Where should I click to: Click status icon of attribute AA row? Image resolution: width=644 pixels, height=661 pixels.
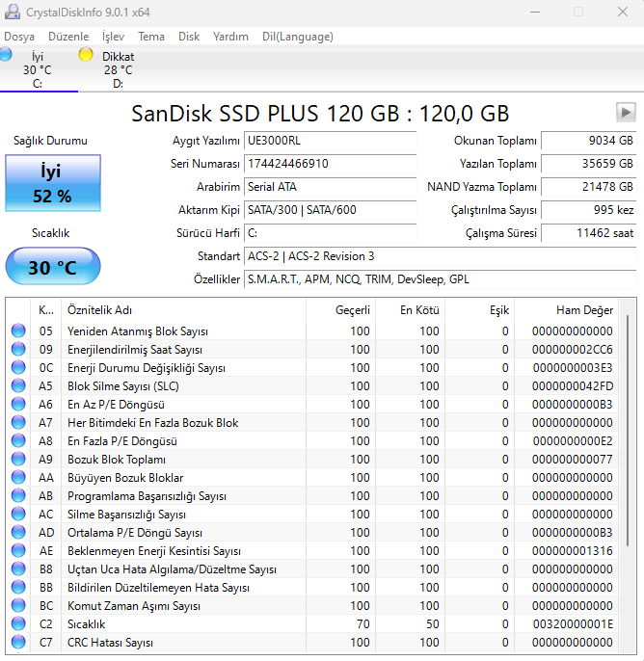(18, 478)
